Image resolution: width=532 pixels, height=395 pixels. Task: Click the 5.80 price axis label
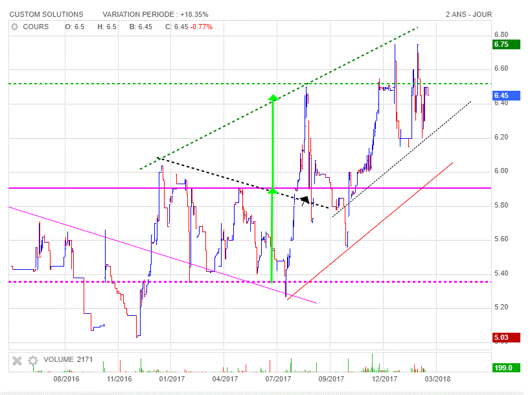click(x=501, y=206)
